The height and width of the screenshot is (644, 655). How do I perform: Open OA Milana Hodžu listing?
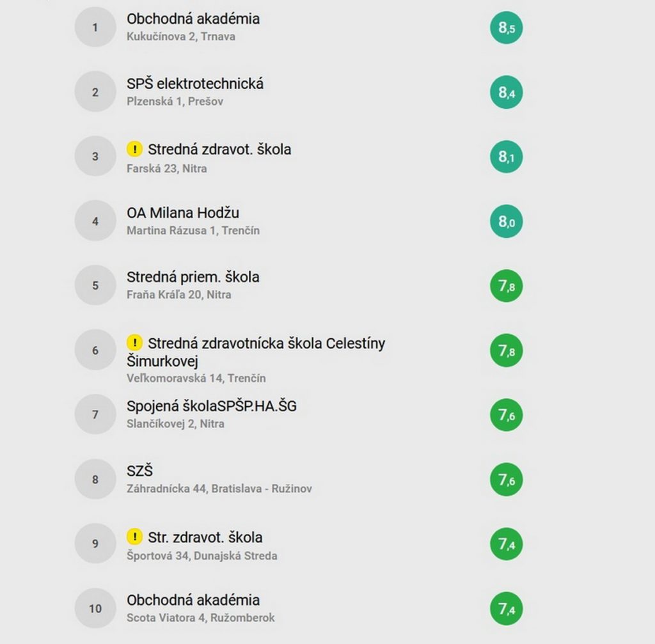point(183,212)
